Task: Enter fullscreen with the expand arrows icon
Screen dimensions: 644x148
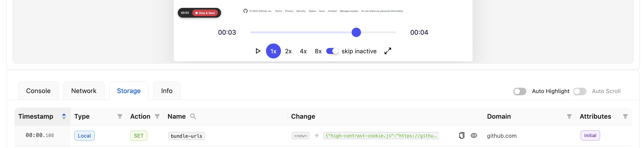Action: point(388,51)
